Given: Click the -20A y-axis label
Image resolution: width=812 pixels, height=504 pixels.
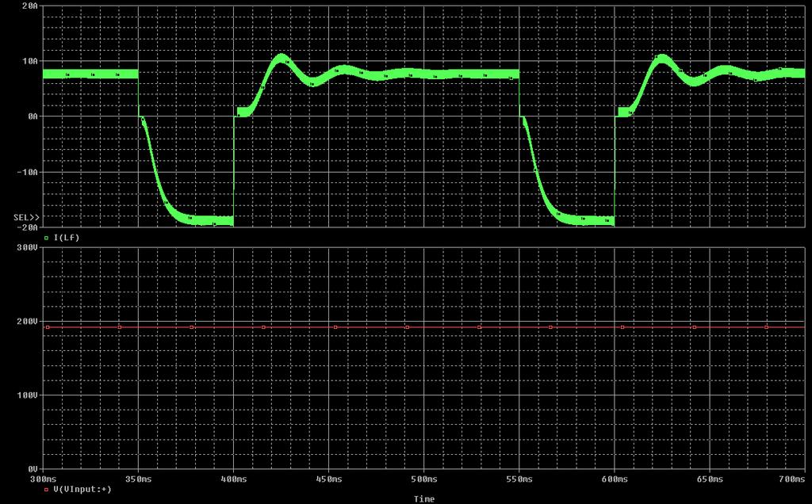Looking at the screenshot, I should tap(29, 227).
